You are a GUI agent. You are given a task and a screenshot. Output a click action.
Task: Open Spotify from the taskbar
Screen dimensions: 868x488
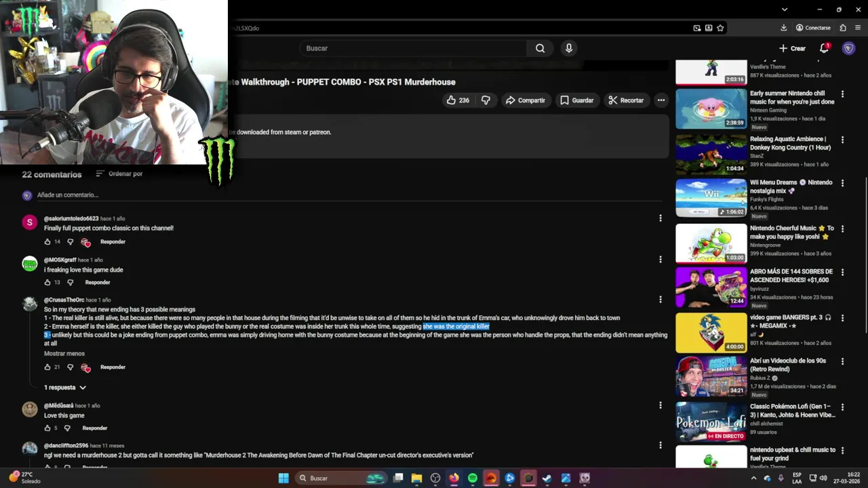(473, 478)
